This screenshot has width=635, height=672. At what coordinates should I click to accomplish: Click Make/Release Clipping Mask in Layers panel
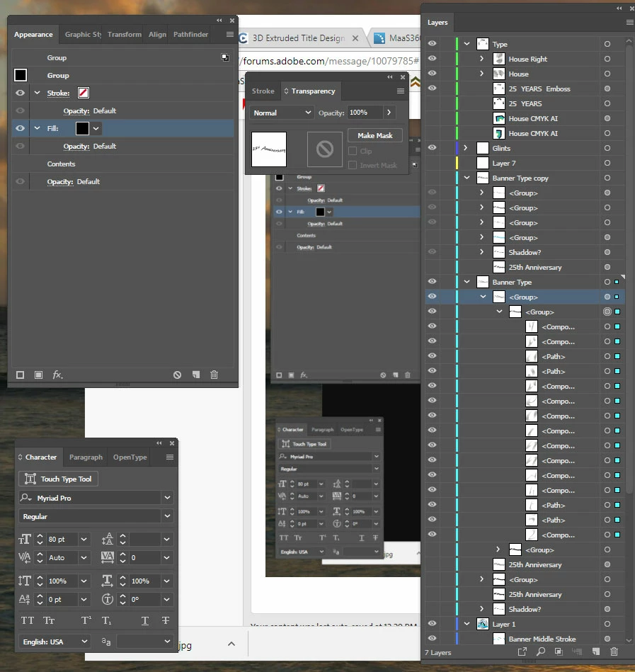pos(559,652)
